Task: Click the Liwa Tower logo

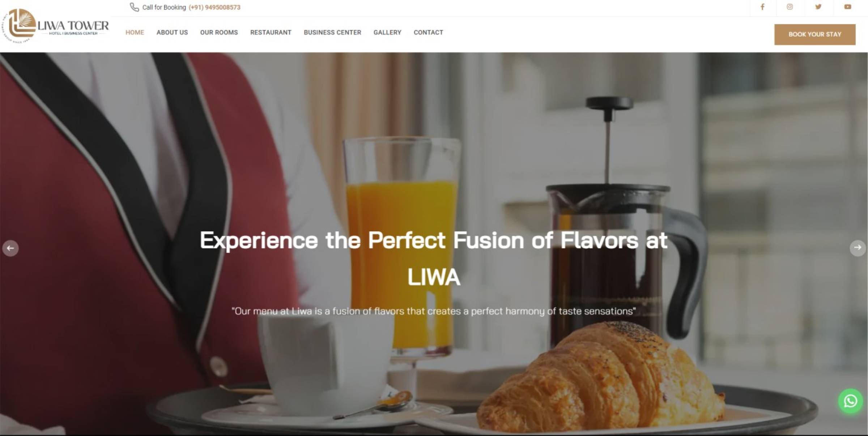Action: [x=55, y=26]
